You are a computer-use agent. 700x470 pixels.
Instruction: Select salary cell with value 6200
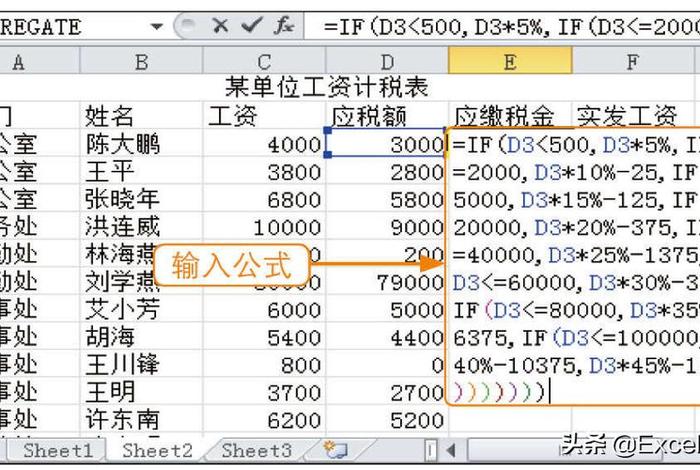[x=264, y=420]
